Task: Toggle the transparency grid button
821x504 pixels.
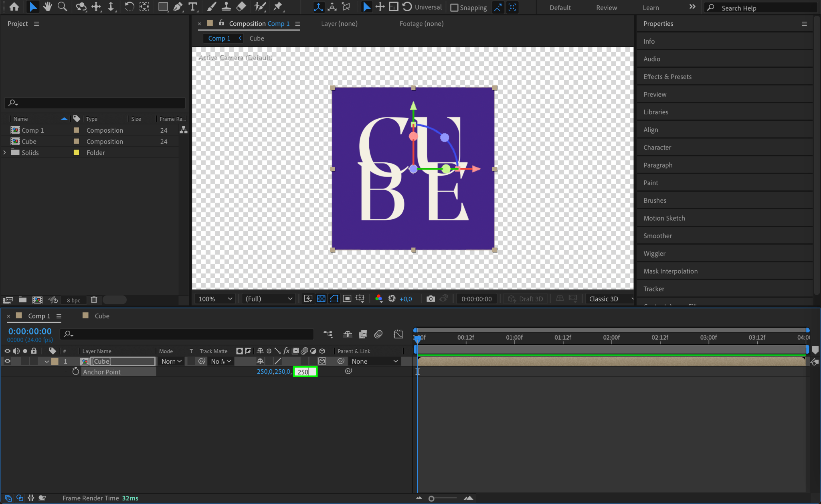Action: pos(321,299)
